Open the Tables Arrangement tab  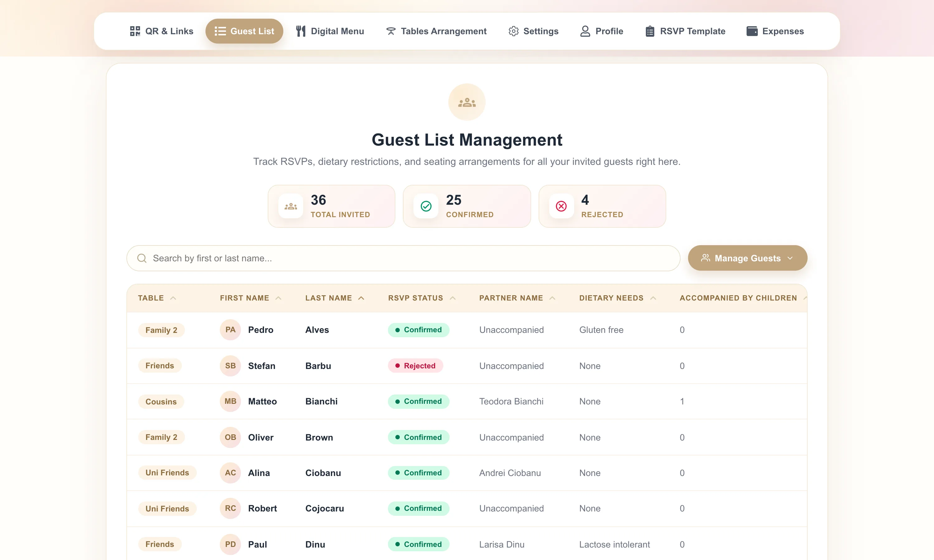[x=436, y=31]
